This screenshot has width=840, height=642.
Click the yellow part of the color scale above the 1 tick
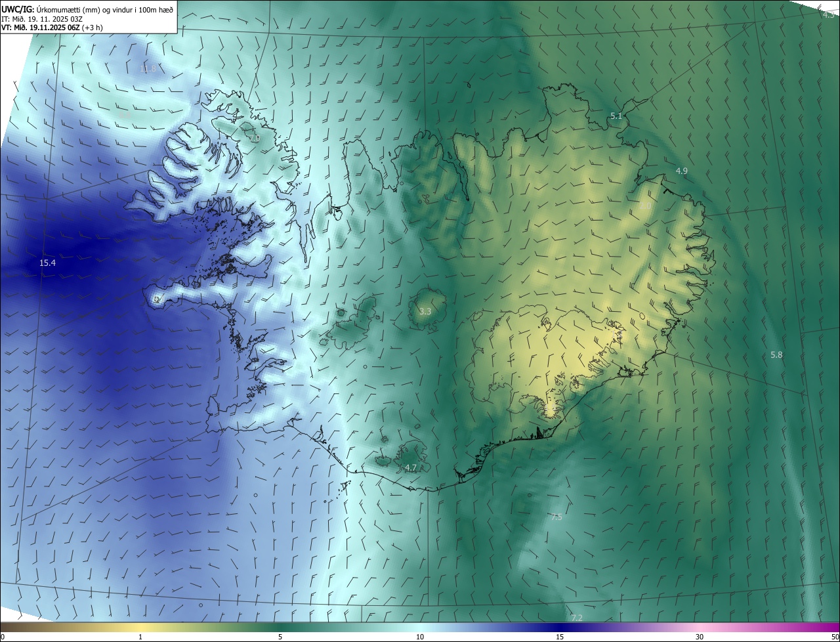pyautogui.click(x=140, y=627)
